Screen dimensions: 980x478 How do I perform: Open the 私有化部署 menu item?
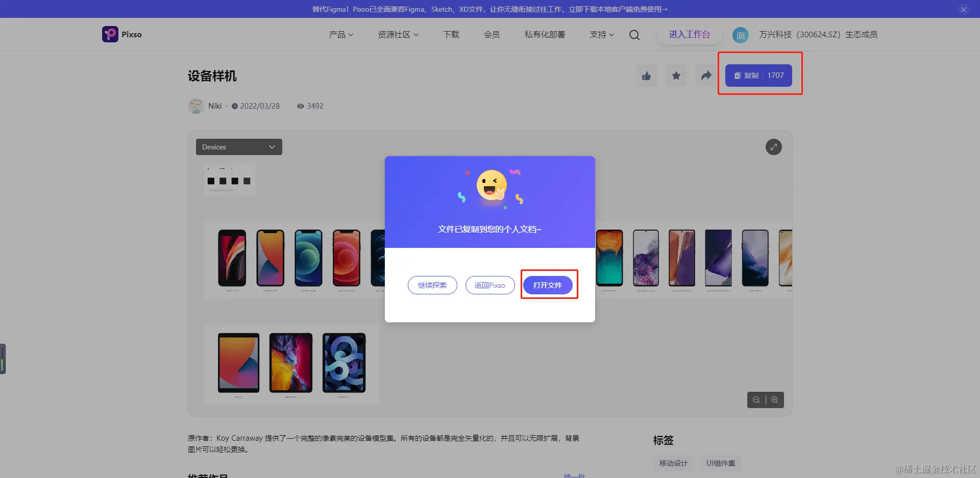click(x=545, y=34)
